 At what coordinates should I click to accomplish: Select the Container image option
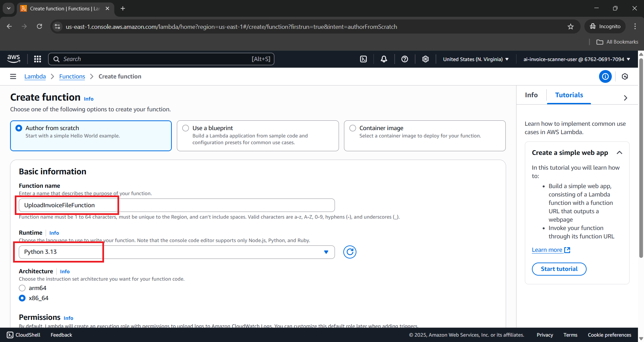[x=352, y=128]
